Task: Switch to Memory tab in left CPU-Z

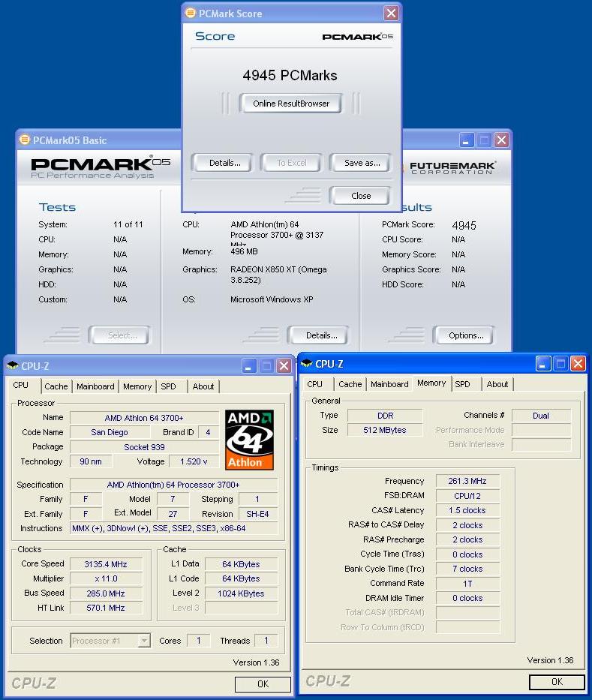Action: (x=137, y=386)
